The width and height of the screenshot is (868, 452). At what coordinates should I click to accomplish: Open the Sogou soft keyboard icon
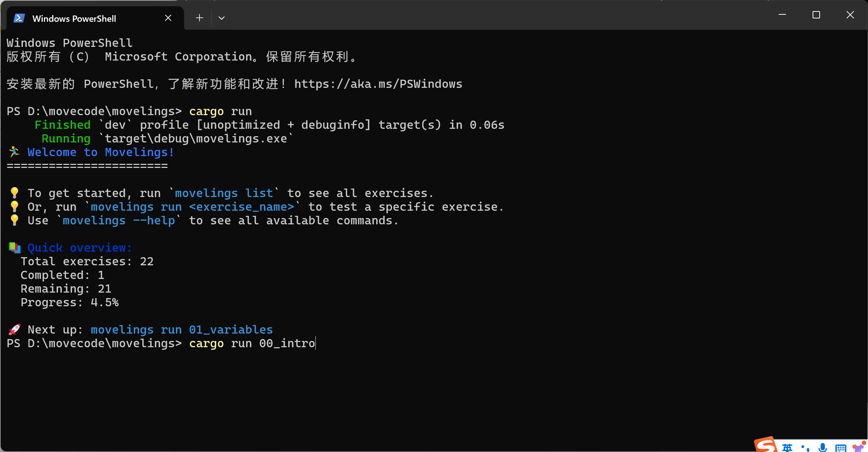(x=841, y=448)
